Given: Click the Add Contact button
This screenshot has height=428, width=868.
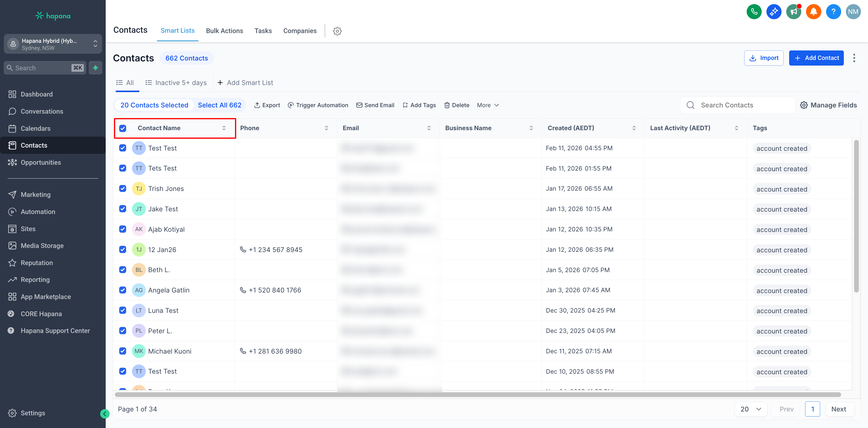Looking at the screenshot, I should pos(816,58).
